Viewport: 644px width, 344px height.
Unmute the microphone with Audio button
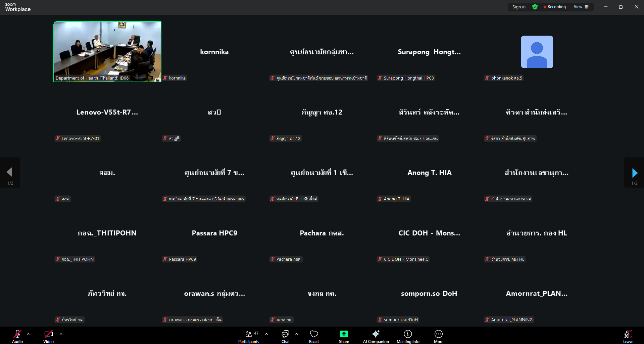(17, 336)
